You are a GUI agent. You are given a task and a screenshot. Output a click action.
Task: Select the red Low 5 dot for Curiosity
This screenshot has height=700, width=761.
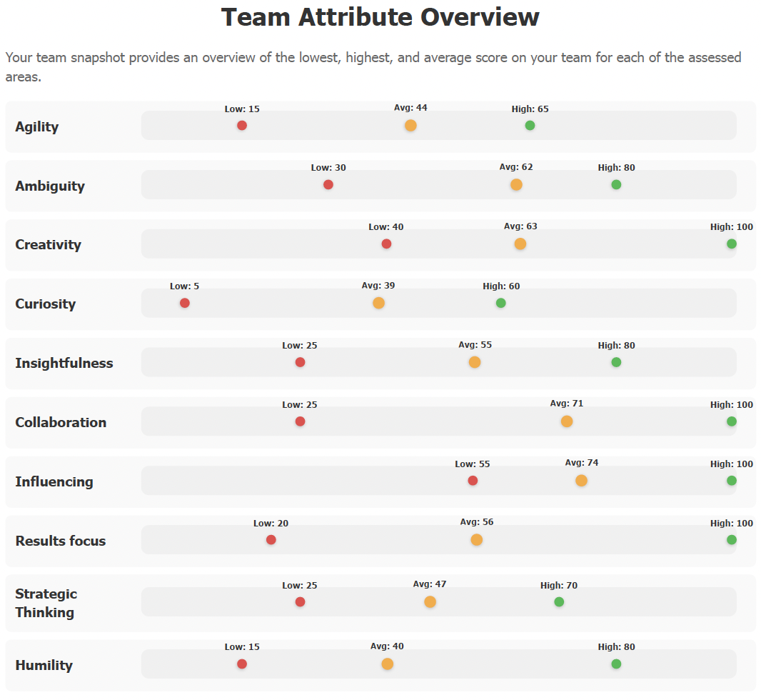click(185, 303)
